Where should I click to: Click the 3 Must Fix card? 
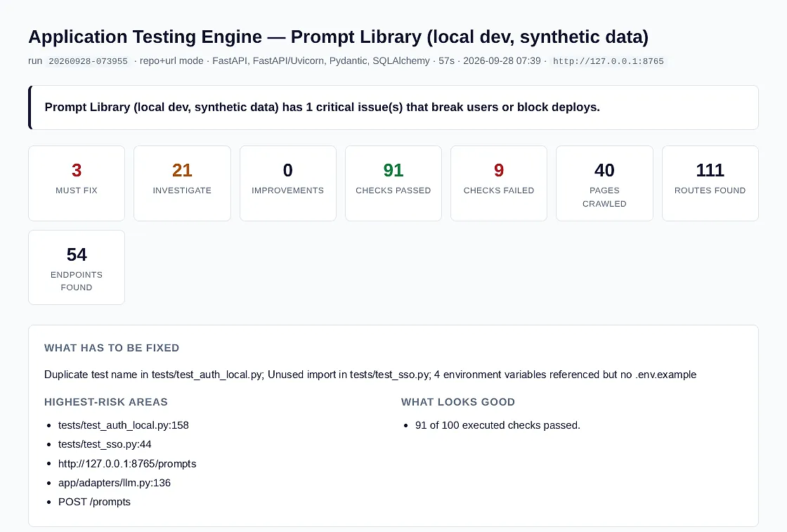(x=77, y=183)
